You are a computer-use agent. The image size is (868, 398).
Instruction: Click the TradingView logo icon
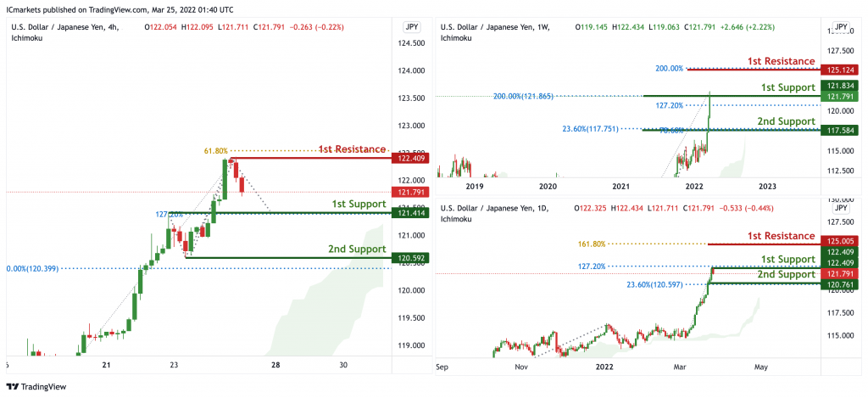point(13,386)
